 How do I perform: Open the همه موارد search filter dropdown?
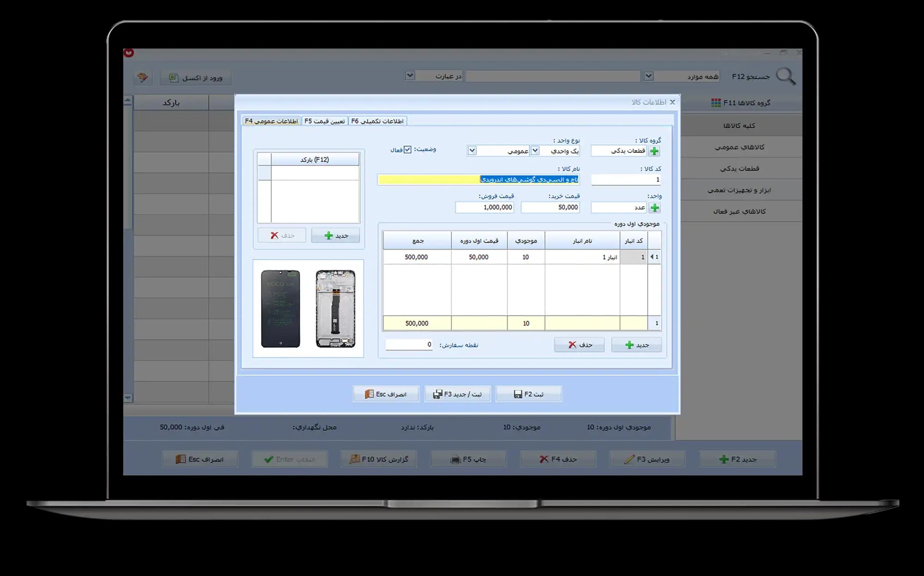tap(649, 76)
